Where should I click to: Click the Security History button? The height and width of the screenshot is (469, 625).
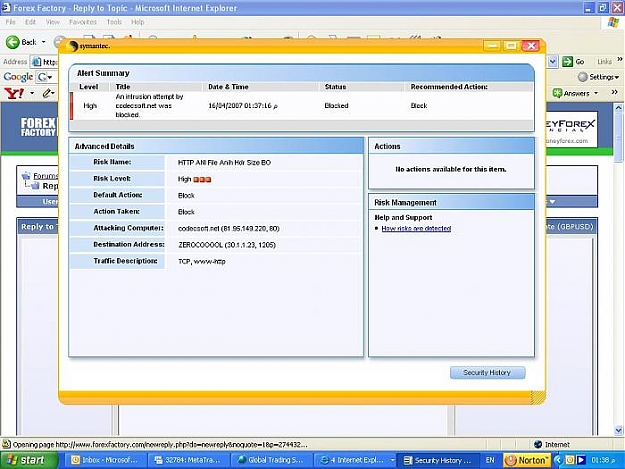click(487, 373)
